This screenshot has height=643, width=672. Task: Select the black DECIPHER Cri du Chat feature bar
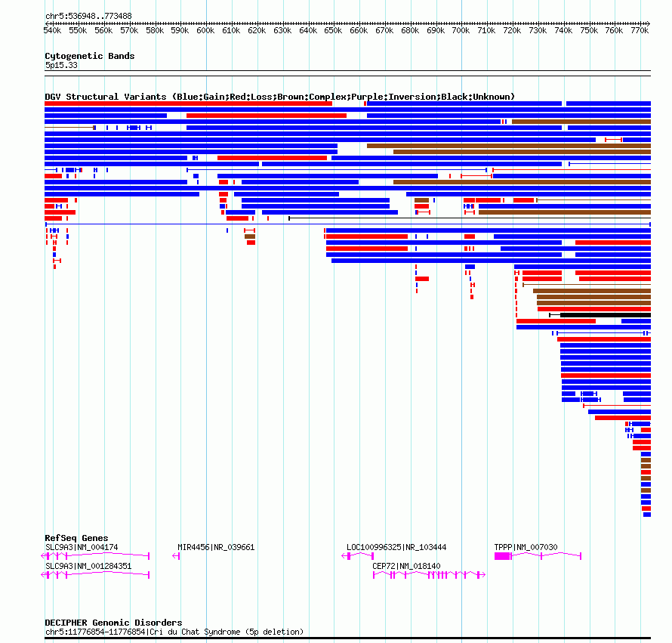(x=347, y=638)
